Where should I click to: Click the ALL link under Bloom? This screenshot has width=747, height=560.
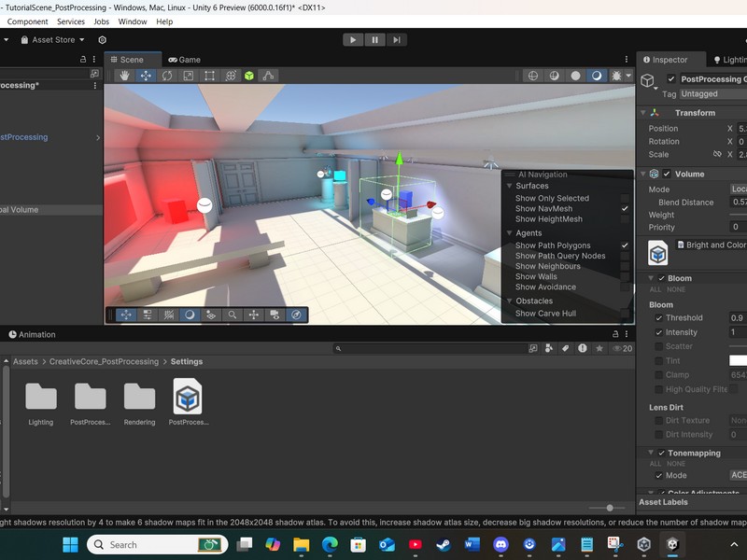point(655,289)
